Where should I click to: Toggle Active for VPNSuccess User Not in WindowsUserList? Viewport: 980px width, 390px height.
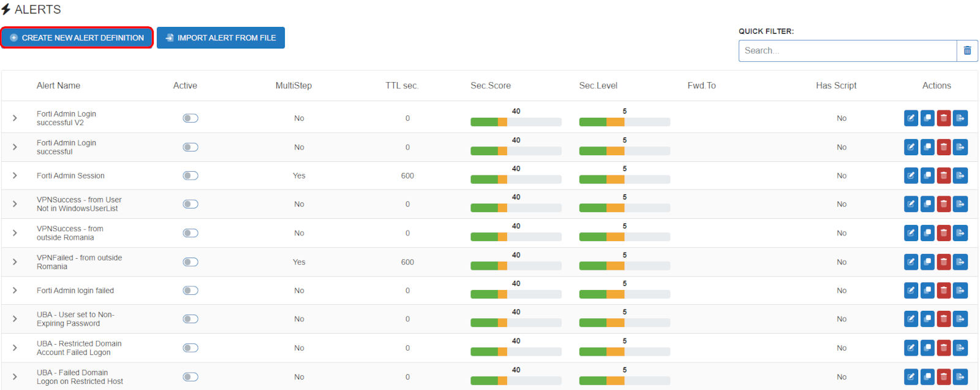(x=190, y=204)
